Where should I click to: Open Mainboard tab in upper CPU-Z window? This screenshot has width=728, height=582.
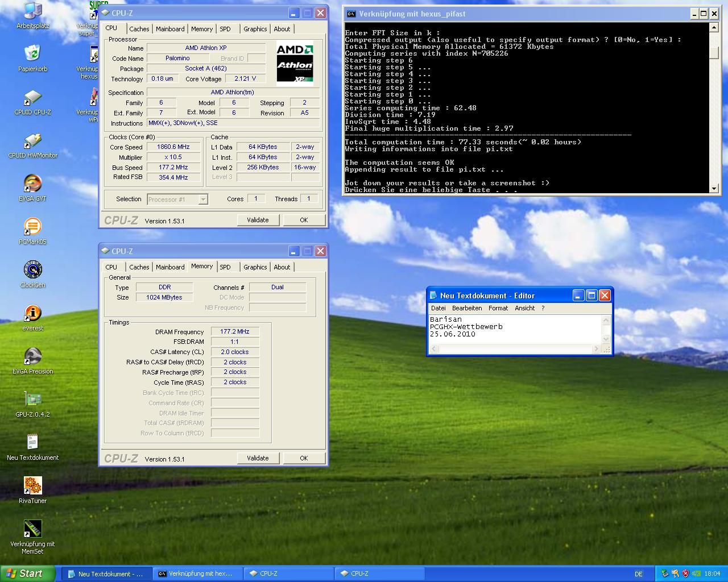(170, 29)
